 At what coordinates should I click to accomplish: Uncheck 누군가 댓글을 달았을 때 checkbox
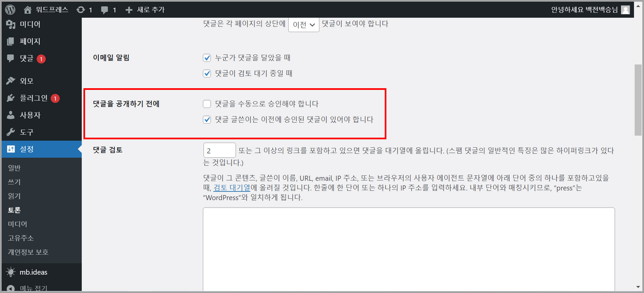point(207,58)
